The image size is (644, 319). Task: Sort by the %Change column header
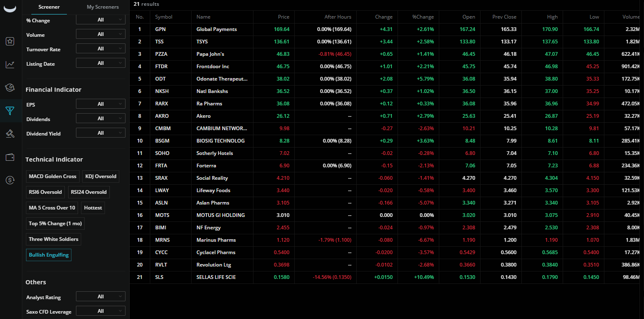pyautogui.click(x=423, y=17)
